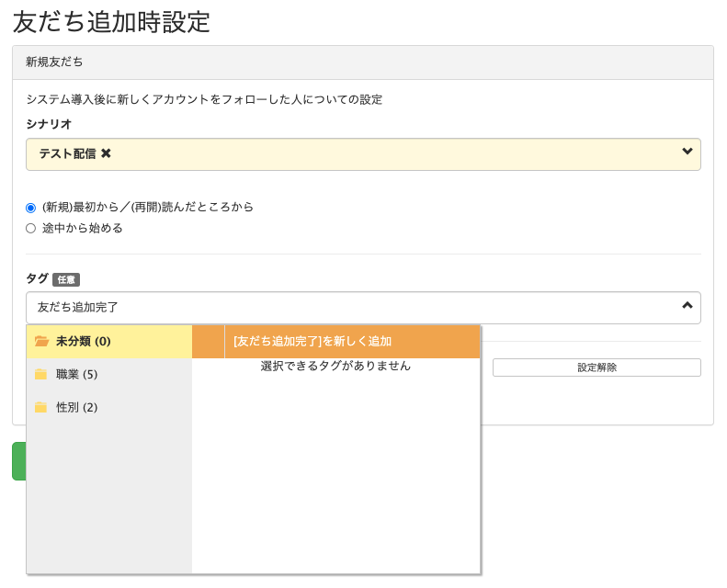Click the テスト配信 scenario select box

coord(364,154)
